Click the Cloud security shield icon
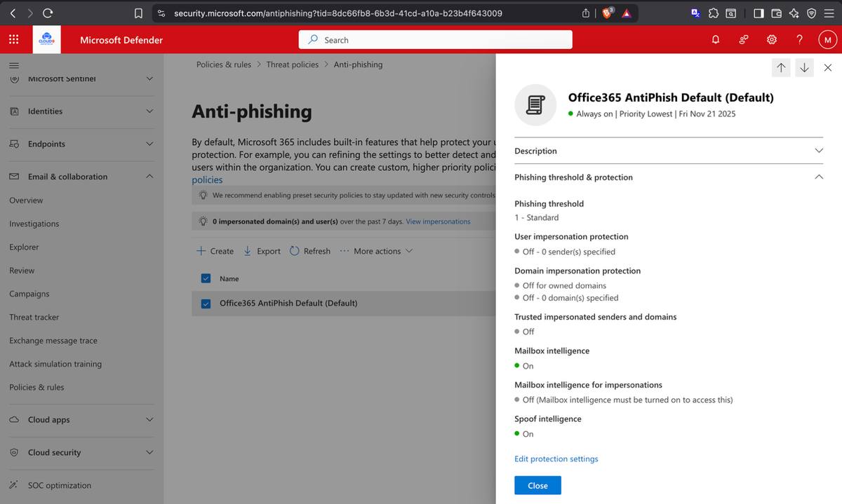The image size is (842, 504). tap(14, 452)
